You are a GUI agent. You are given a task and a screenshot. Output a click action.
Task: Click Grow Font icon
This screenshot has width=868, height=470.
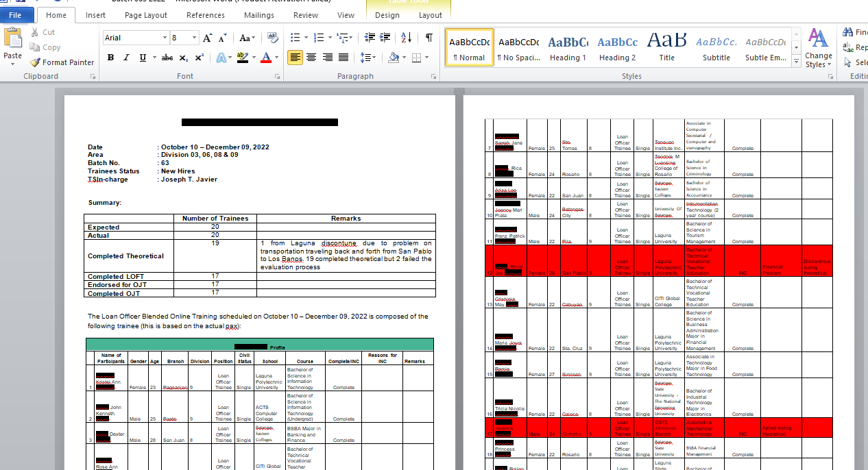208,38
